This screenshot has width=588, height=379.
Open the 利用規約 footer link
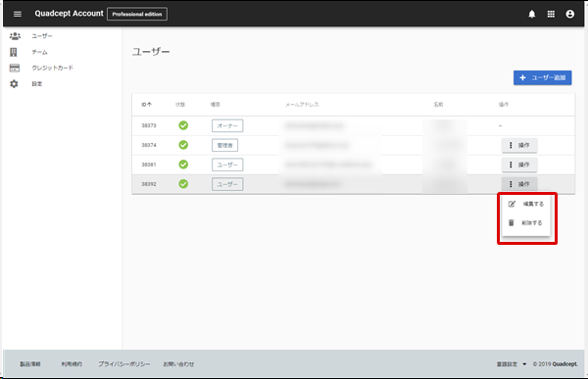72,364
